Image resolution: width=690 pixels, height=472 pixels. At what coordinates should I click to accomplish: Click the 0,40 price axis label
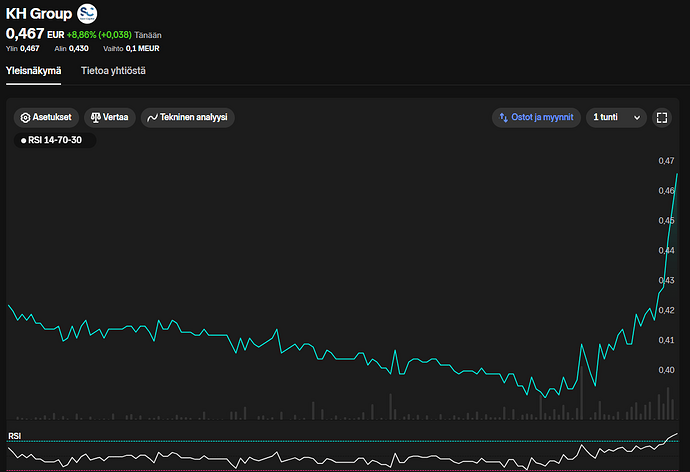tap(666, 370)
